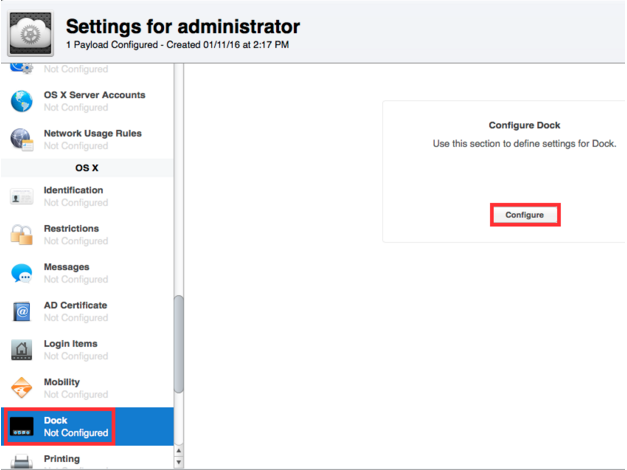The width and height of the screenshot is (627, 470).
Task: Click the Settings for administrator title
Action: click(x=182, y=26)
